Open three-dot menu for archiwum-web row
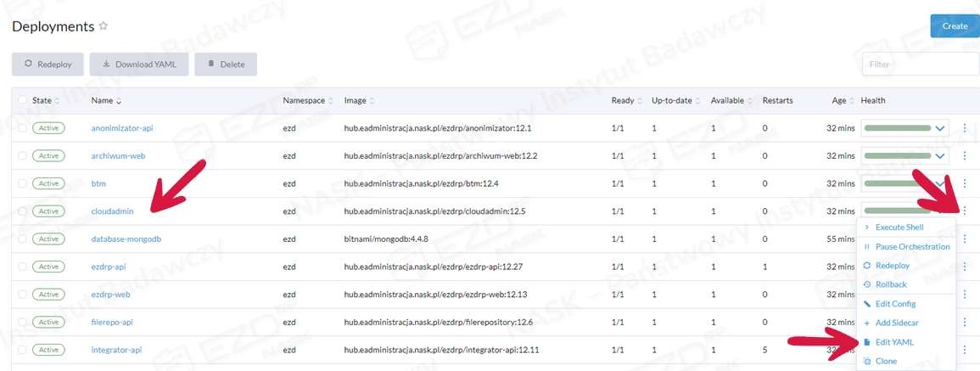Image resolution: width=980 pixels, height=371 pixels. (965, 156)
